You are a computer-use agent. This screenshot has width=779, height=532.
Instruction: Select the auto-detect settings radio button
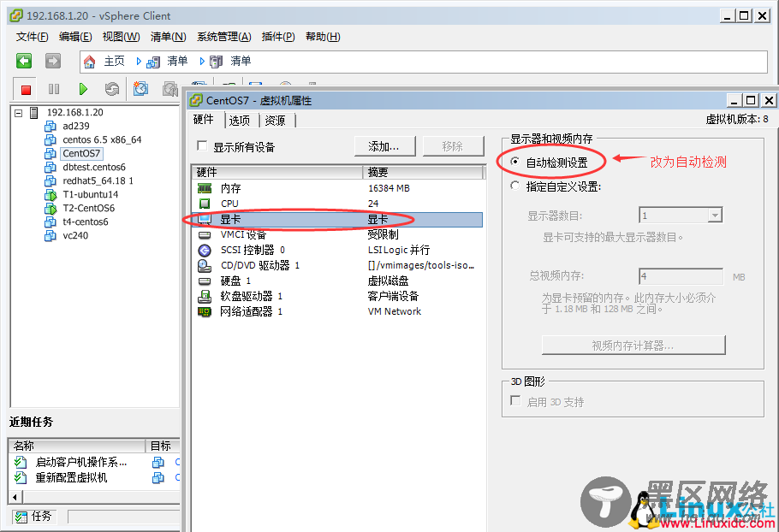coord(515,162)
